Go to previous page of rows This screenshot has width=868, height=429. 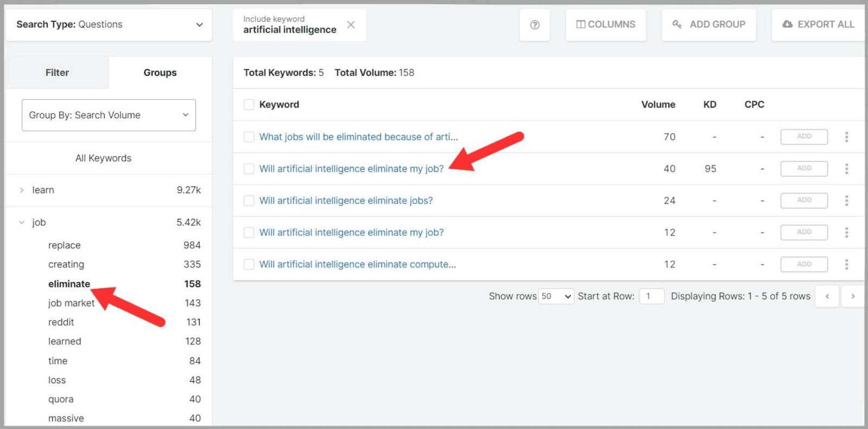tap(827, 296)
